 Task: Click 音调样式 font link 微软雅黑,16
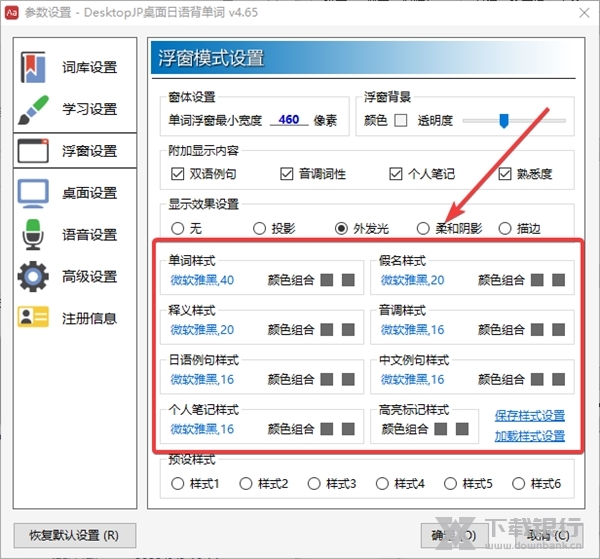tap(412, 329)
